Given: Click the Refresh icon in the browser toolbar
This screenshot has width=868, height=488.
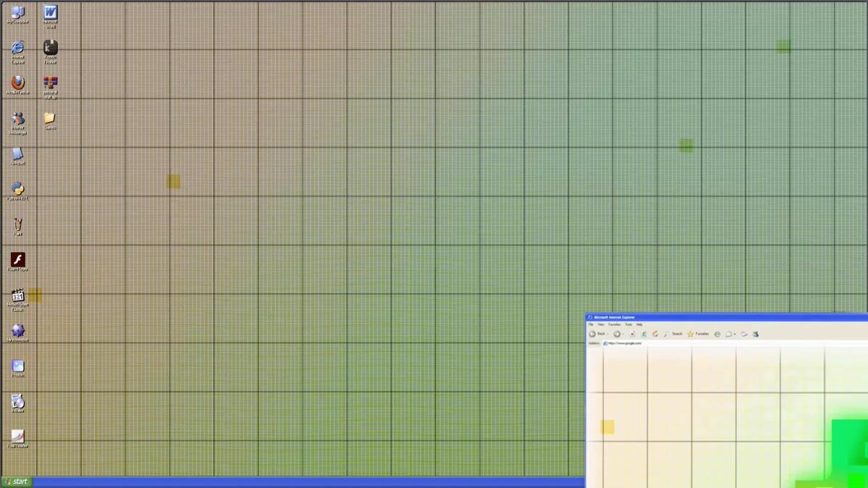Looking at the screenshot, I should coord(643,334).
